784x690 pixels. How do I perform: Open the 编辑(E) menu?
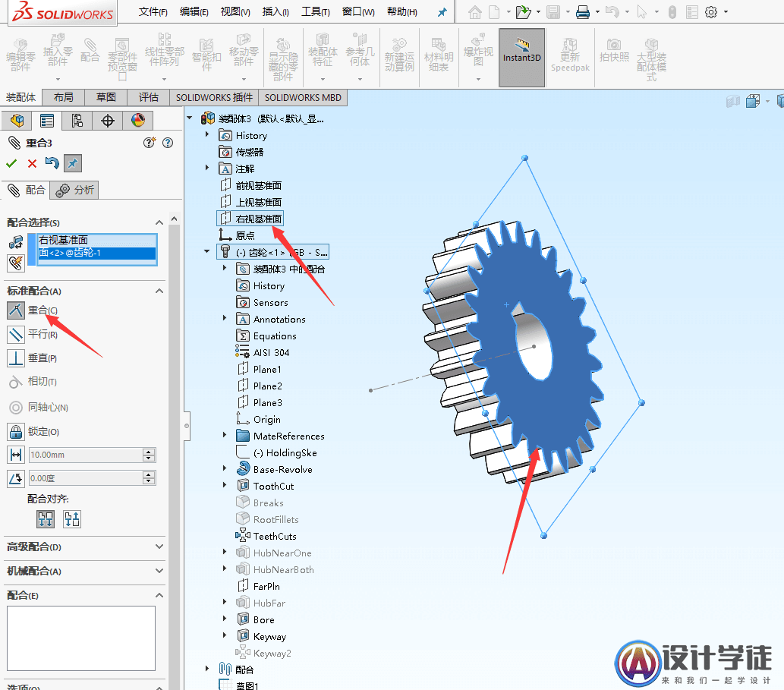(x=194, y=11)
